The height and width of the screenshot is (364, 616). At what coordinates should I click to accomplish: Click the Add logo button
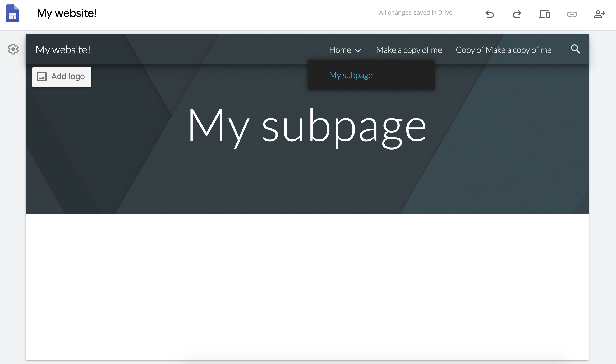62,77
